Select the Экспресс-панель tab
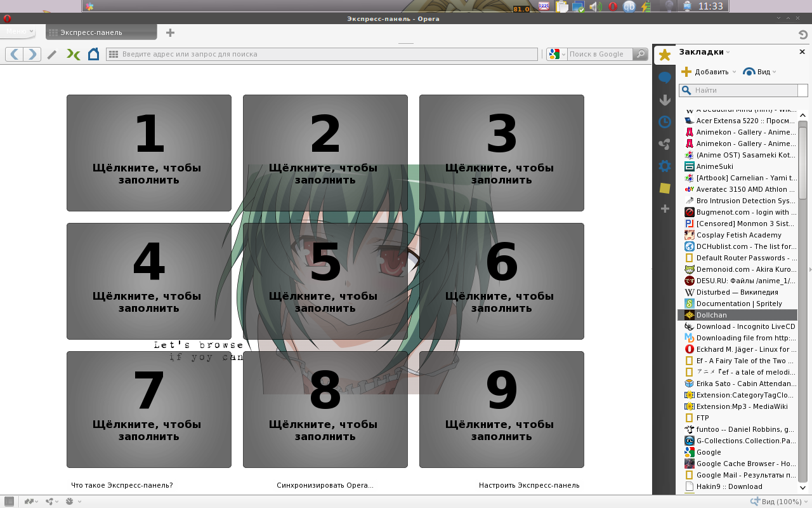The width and height of the screenshot is (812, 508). (101, 32)
